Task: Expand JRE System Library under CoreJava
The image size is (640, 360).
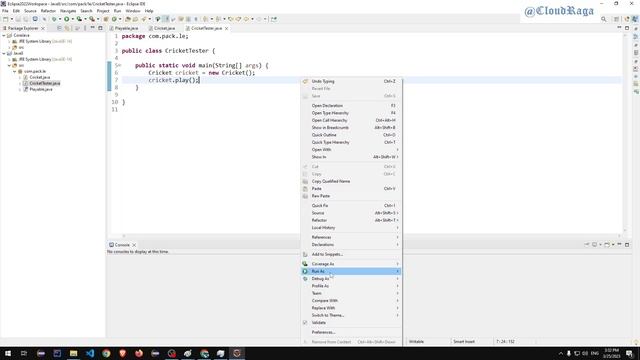Action: [9, 42]
